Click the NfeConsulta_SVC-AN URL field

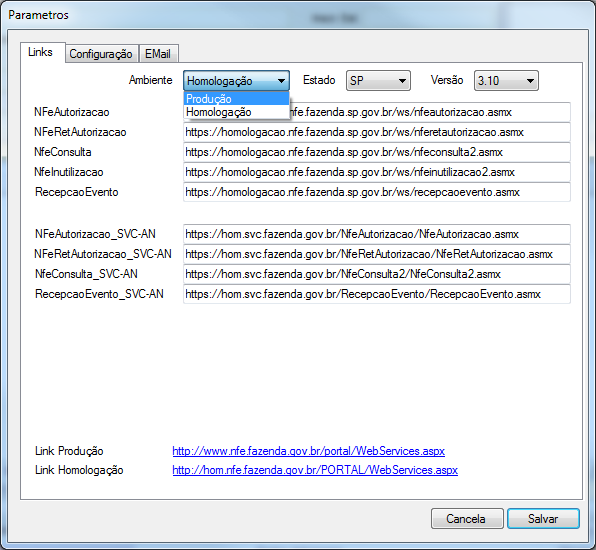click(377, 274)
